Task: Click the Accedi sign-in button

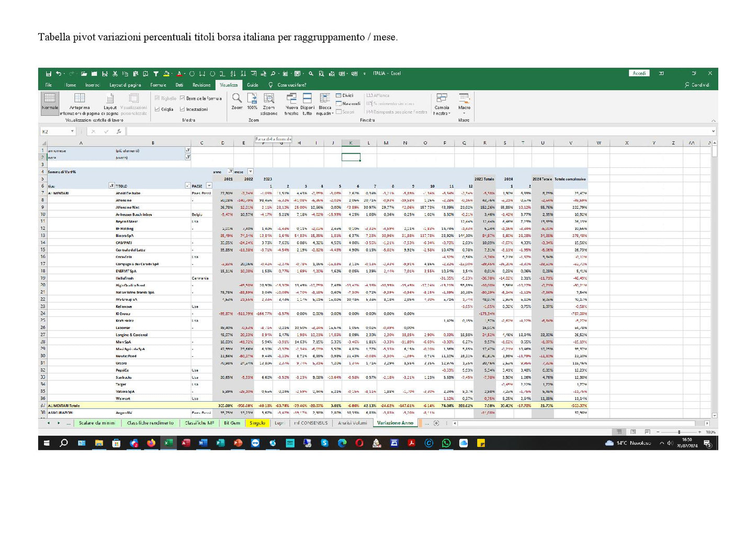Action: click(639, 73)
